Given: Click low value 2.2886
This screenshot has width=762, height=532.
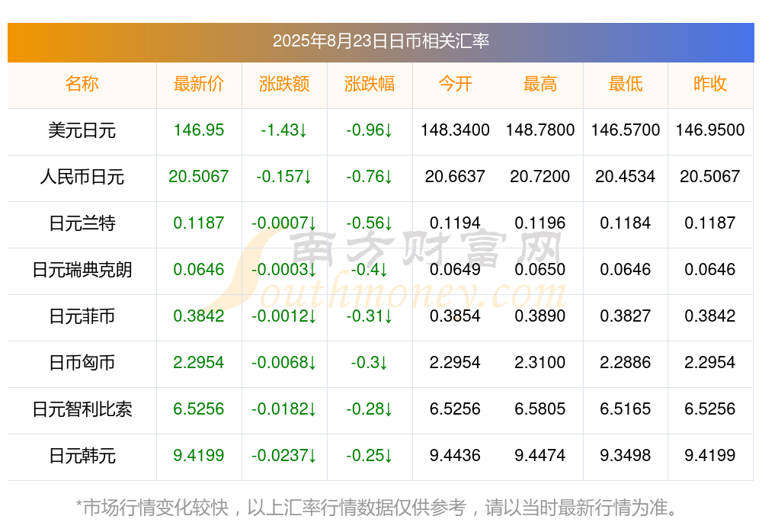Looking at the screenshot, I should click(x=626, y=362).
